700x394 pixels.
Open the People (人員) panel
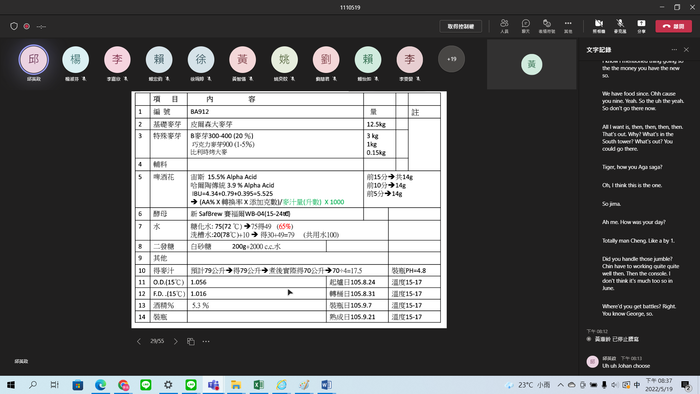point(504,26)
